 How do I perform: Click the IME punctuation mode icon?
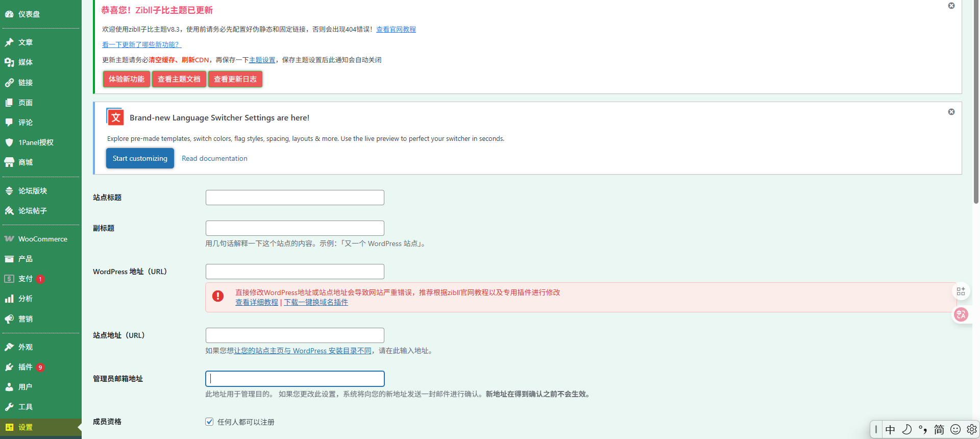click(923, 430)
